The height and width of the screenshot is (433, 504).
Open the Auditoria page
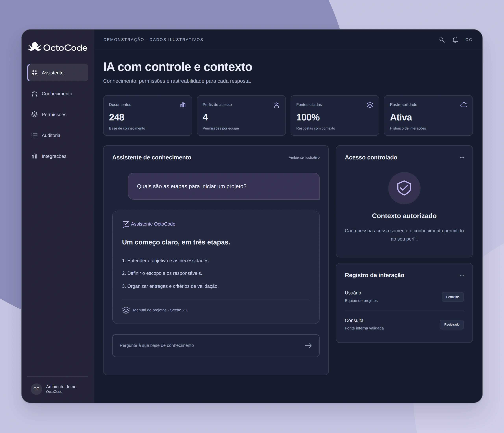[58, 135]
